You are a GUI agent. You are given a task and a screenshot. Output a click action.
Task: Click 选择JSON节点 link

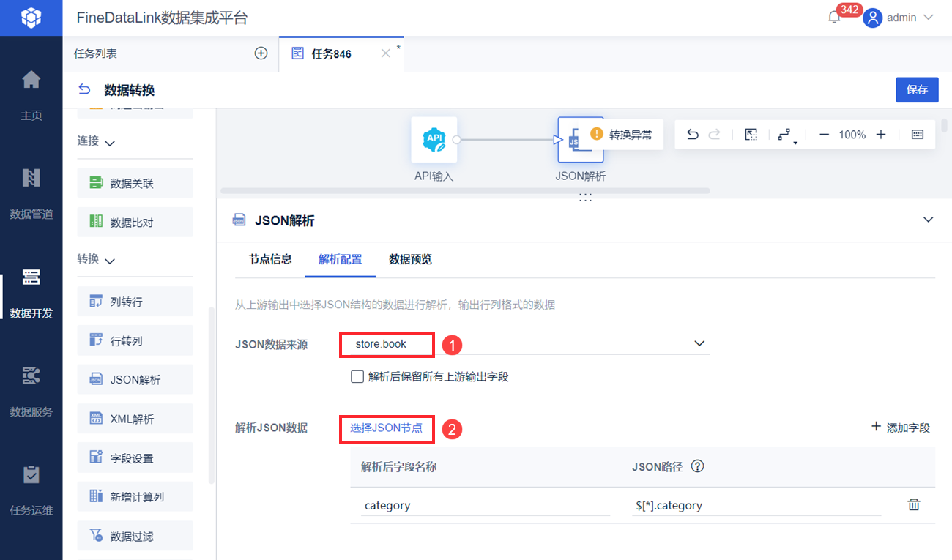(x=387, y=428)
